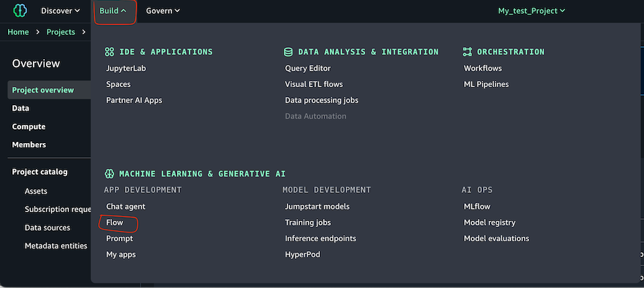The height and width of the screenshot is (288, 644).
Task: Click the IDE & Applications grid icon
Action: tap(109, 52)
